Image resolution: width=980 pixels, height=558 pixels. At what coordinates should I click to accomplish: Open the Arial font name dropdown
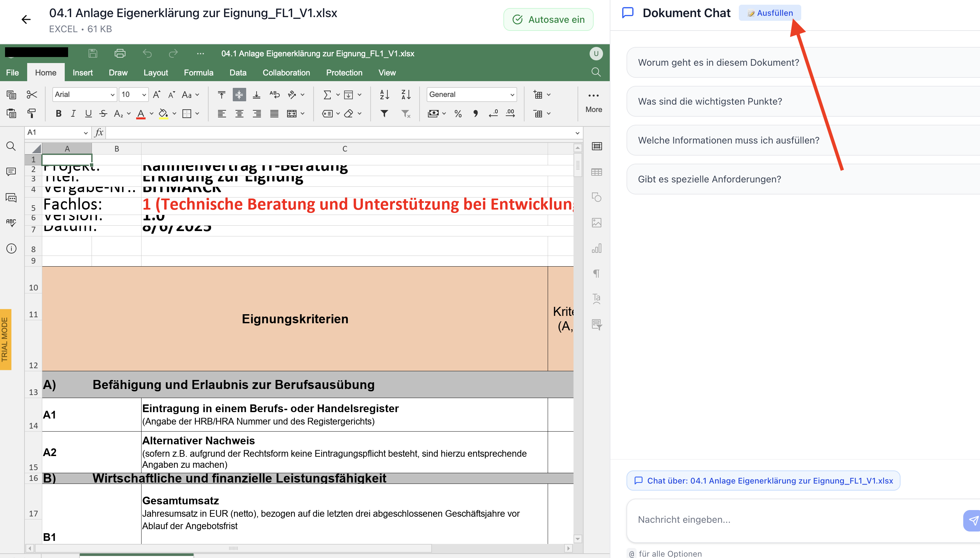[84, 95]
